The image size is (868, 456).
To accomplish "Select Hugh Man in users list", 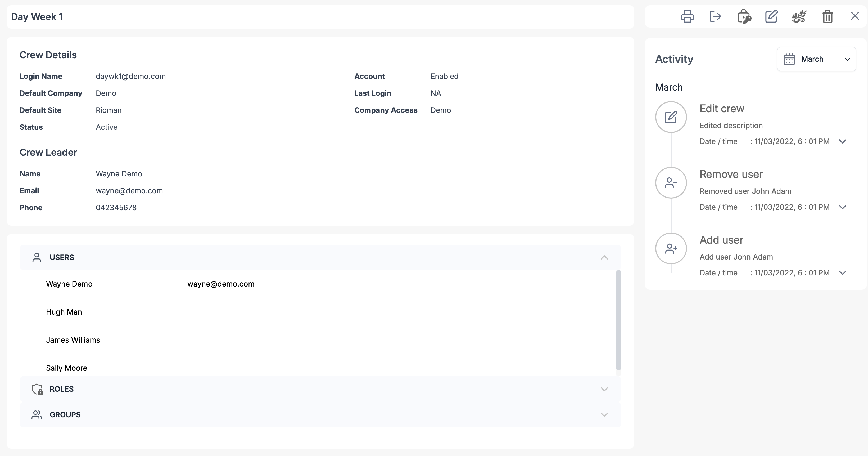I will (64, 312).
